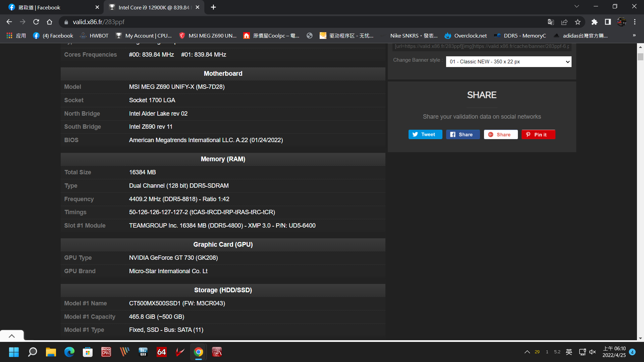
Task: Open the Change Banner style dropdown
Action: click(508, 62)
